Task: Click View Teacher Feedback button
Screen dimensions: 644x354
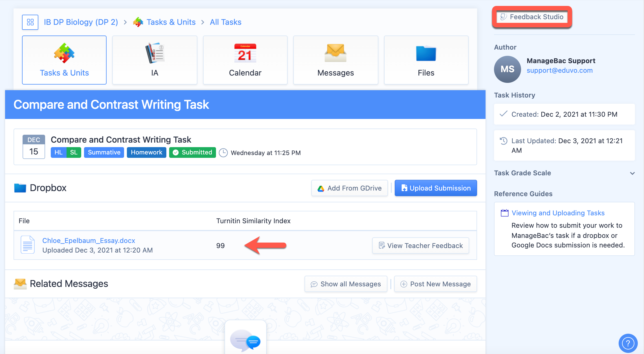Action: (x=420, y=246)
